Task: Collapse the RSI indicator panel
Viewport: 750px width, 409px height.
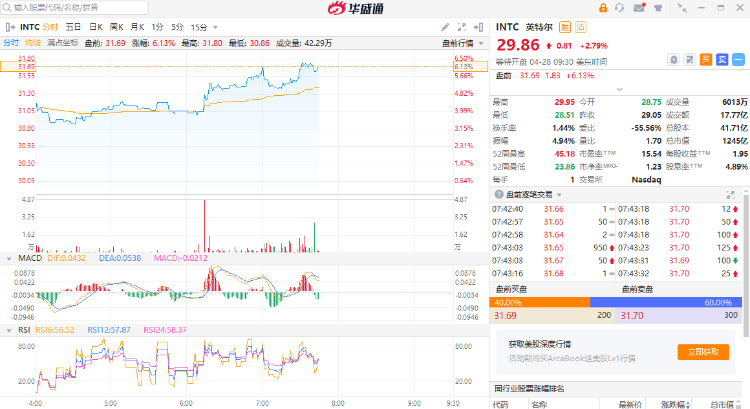Action: tap(9, 331)
